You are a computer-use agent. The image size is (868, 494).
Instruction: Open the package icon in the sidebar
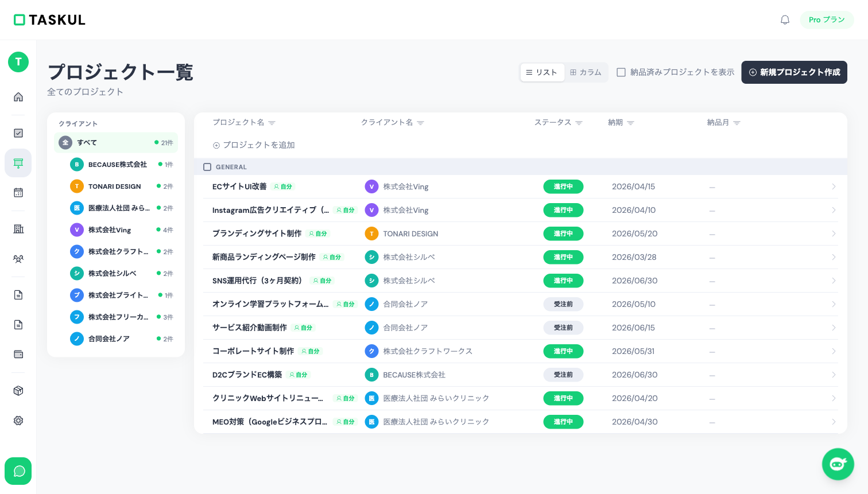click(18, 391)
